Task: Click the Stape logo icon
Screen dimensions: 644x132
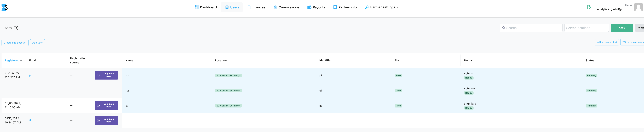Action: pos(4,8)
